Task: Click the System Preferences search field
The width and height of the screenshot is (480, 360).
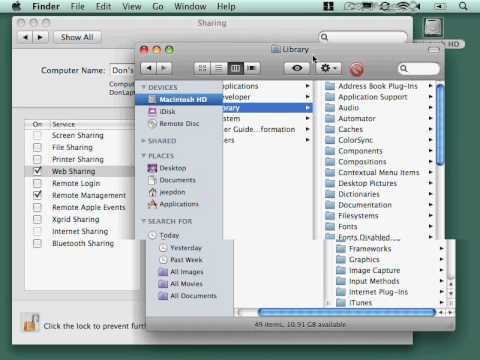Action: tap(363, 37)
